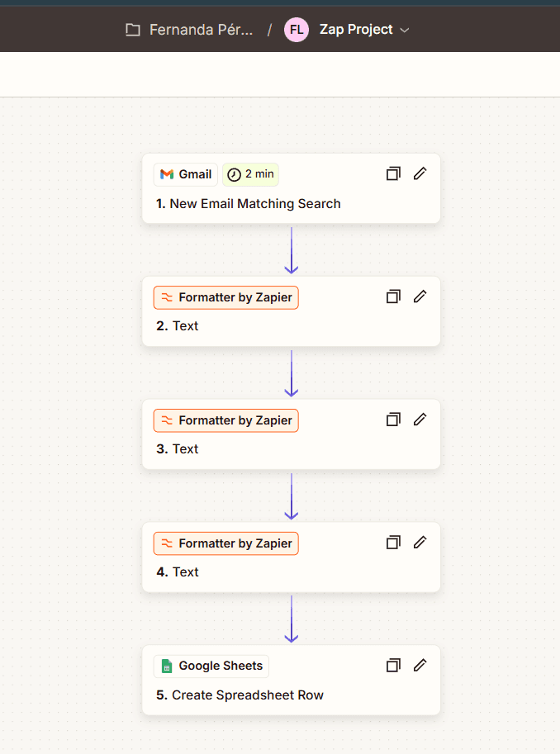Click the clock icon inside the 2 min badge

235,174
